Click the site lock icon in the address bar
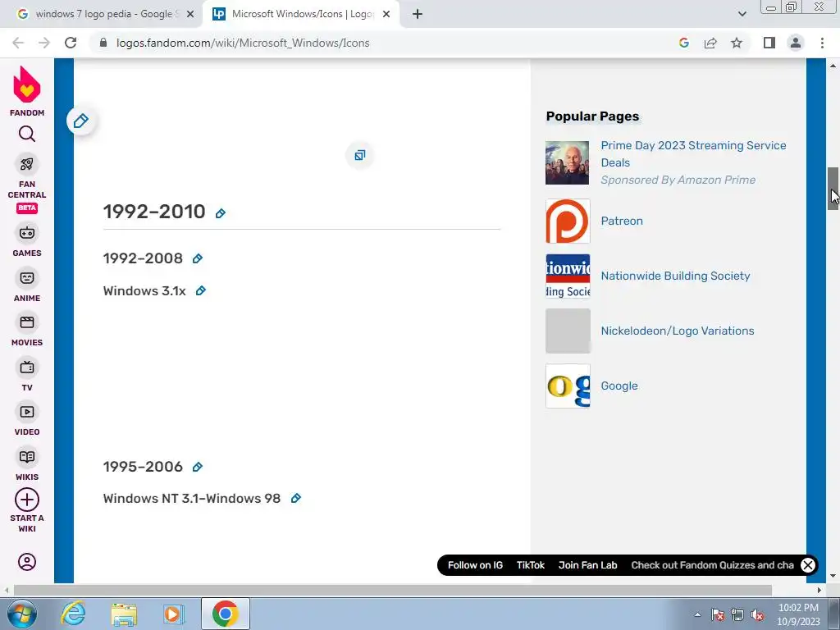The height and width of the screenshot is (630, 840). (x=103, y=43)
